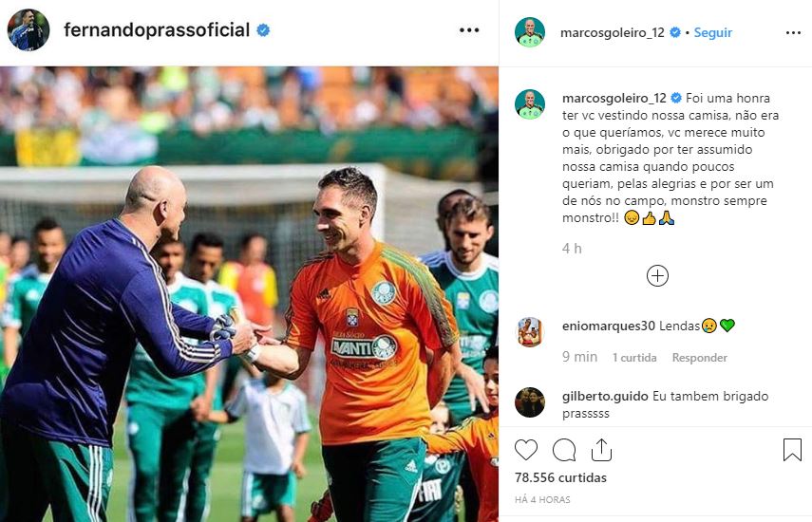Follow marcosgoleiro_12 via Seguir
This screenshot has height=522, width=812.
pyautogui.click(x=713, y=32)
